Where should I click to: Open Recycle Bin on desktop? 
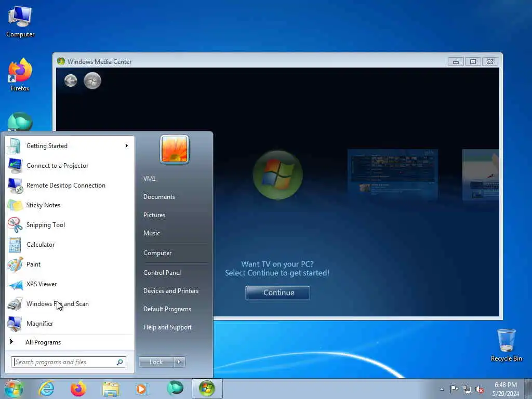tap(506, 345)
